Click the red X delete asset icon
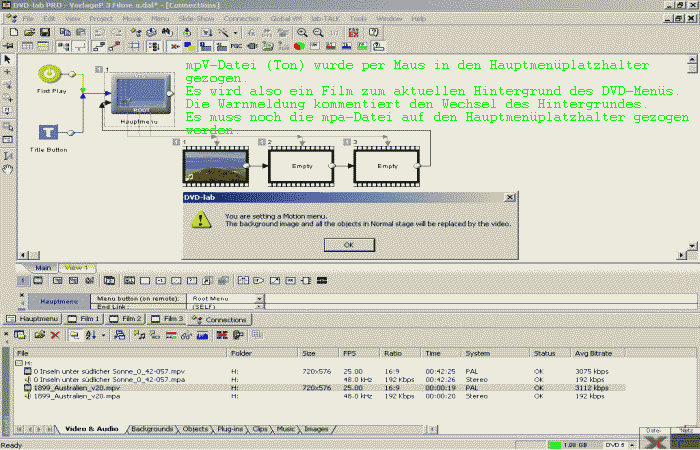 tap(56, 335)
